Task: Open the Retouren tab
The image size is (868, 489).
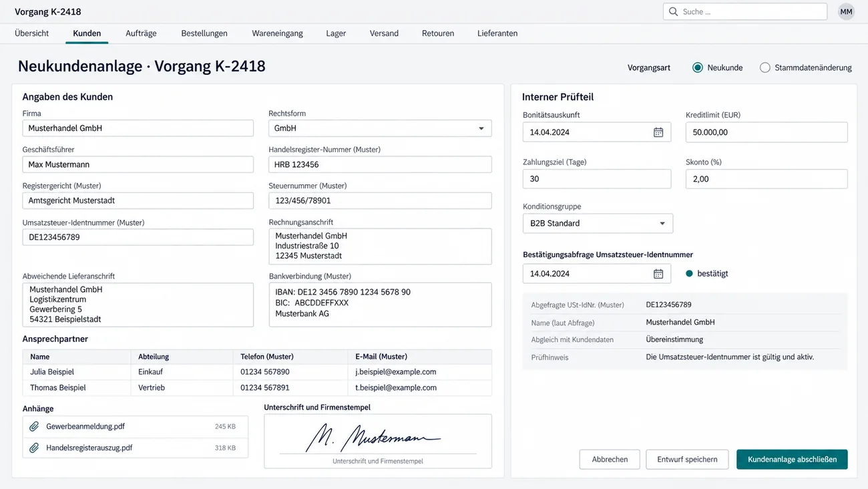Action: coord(438,33)
